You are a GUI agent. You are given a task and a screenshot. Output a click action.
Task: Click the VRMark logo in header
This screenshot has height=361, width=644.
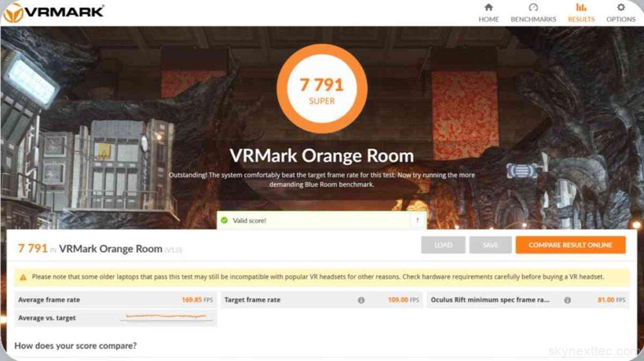point(53,13)
